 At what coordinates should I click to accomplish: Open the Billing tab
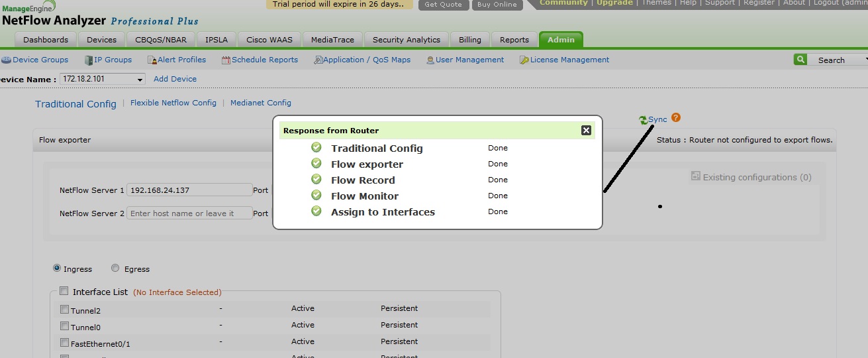470,40
